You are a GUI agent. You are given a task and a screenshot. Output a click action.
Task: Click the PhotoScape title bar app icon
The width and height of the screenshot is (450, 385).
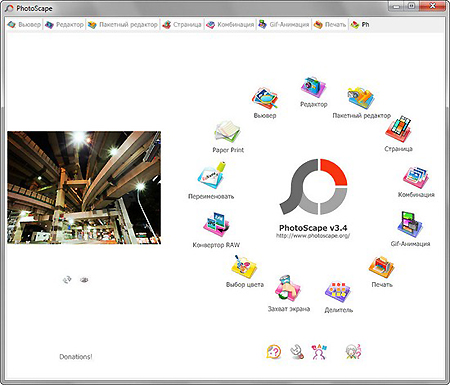[x=9, y=8]
